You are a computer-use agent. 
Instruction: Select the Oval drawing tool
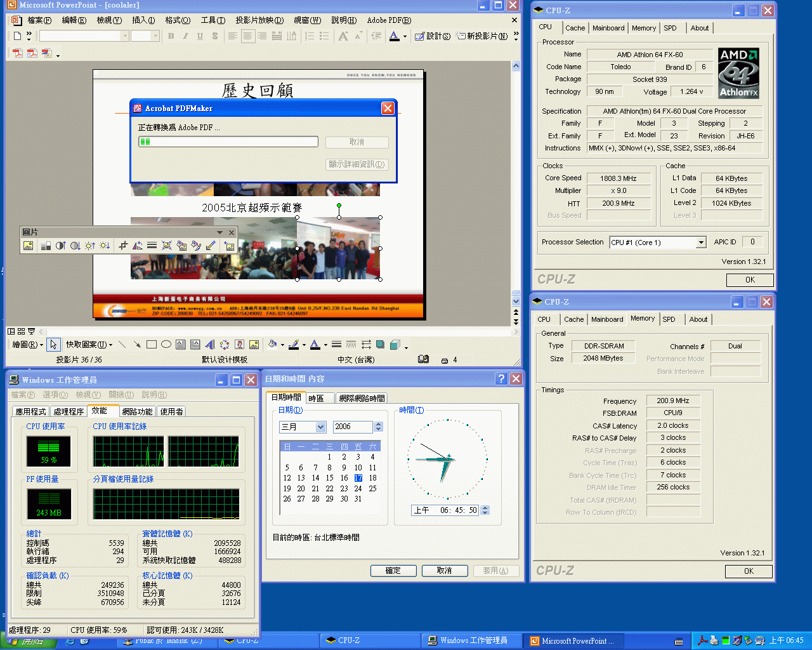point(166,345)
